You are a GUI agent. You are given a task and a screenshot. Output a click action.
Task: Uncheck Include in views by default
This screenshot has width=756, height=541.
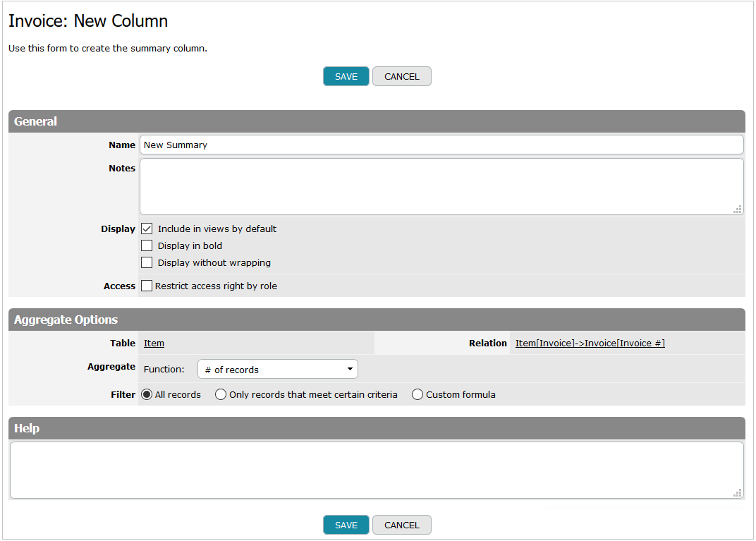147,229
